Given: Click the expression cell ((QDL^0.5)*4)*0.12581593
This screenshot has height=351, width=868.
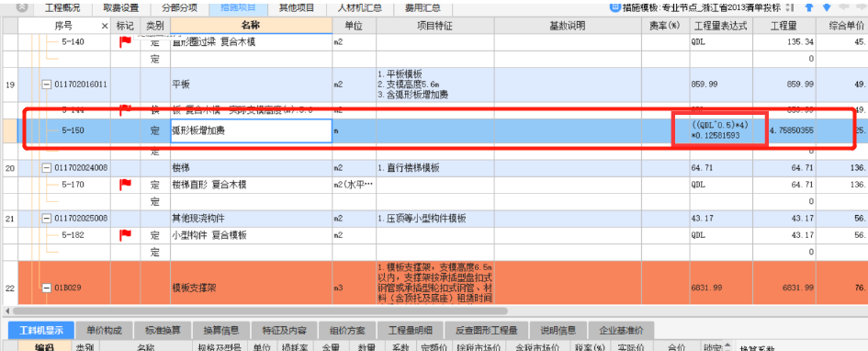Looking at the screenshot, I should coord(720,131).
